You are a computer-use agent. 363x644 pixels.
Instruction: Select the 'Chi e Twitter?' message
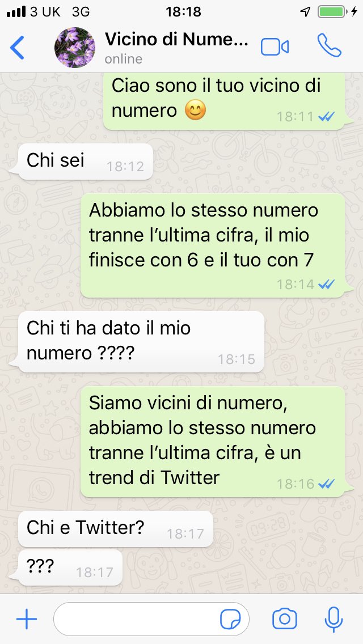[x=115, y=528]
